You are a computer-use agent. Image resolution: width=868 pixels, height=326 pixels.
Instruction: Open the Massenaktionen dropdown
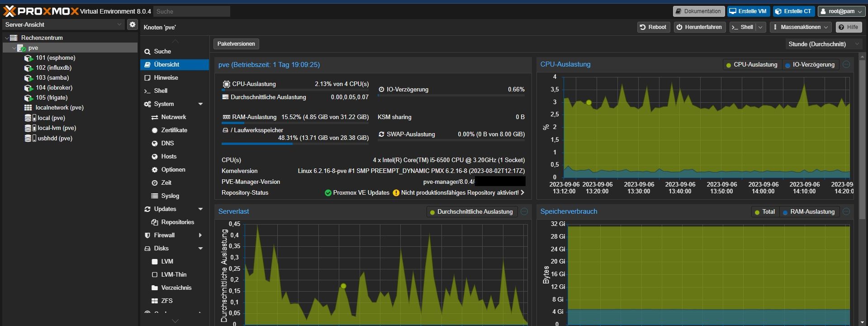[801, 27]
